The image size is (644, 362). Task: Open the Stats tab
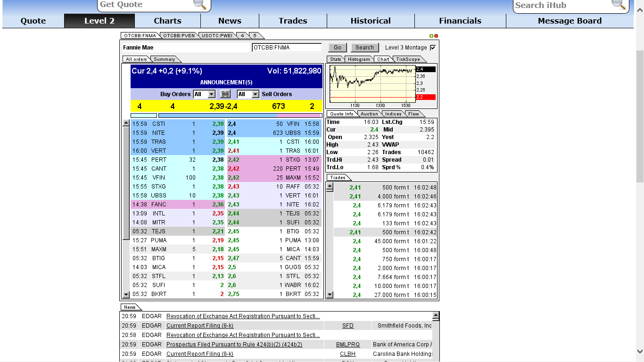point(335,59)
